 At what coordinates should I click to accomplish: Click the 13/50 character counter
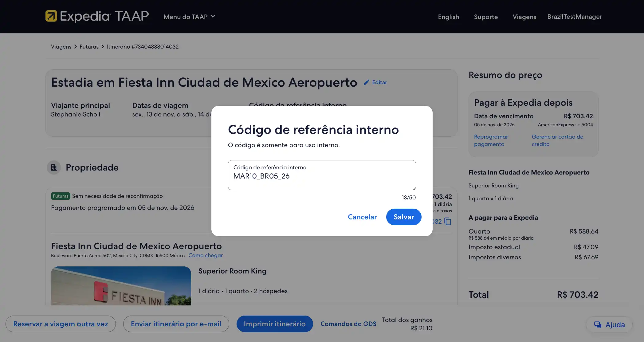409,198
